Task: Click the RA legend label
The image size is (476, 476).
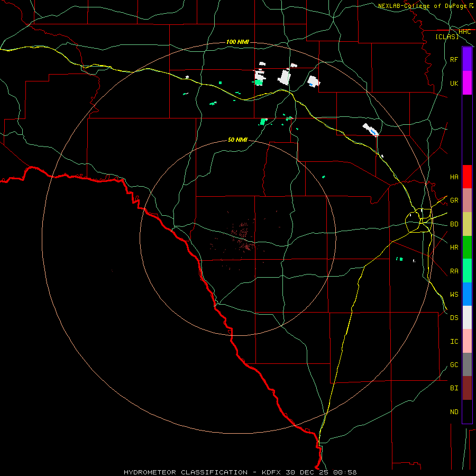Action: pos(454,271)
